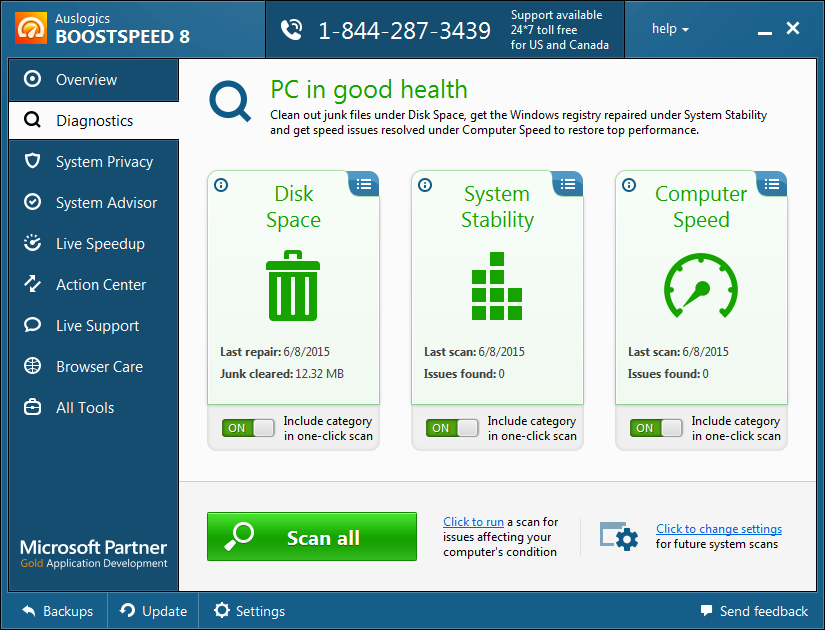Open the Action Center
The width and height of the screenshot is (825, 630).
(x=94, y=285)
